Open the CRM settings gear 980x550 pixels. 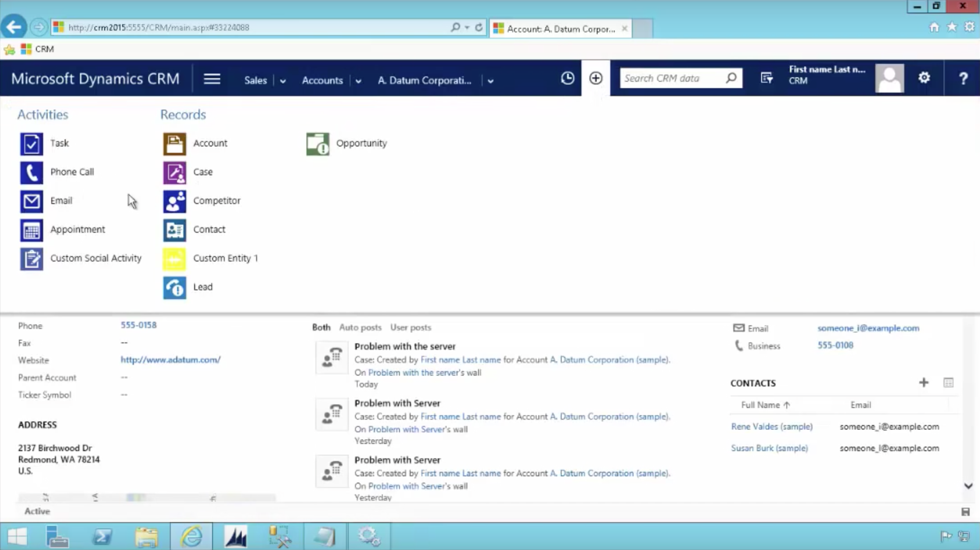[x=924, y=78]
